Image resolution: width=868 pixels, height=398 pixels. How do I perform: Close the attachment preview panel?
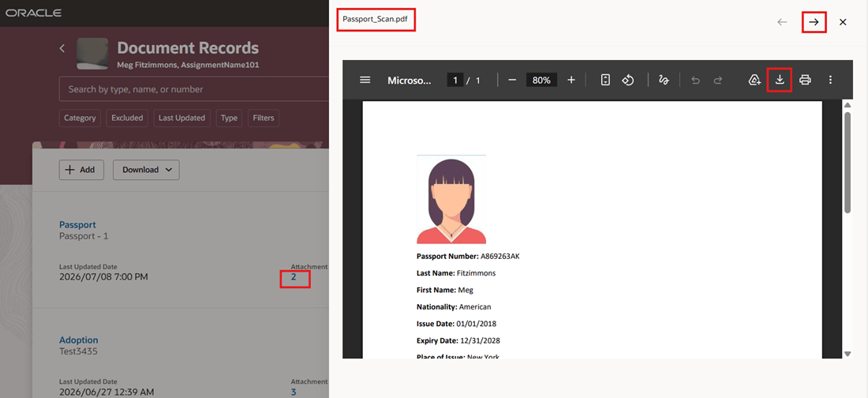pos(843,22)
